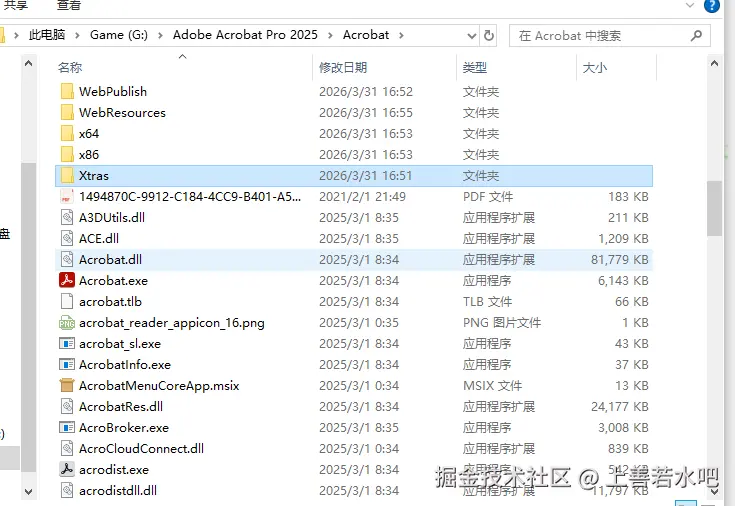Click the acrodistdll.dll file icon
The width and height of the screenshot is (735, 506).
tap(67, 491)
